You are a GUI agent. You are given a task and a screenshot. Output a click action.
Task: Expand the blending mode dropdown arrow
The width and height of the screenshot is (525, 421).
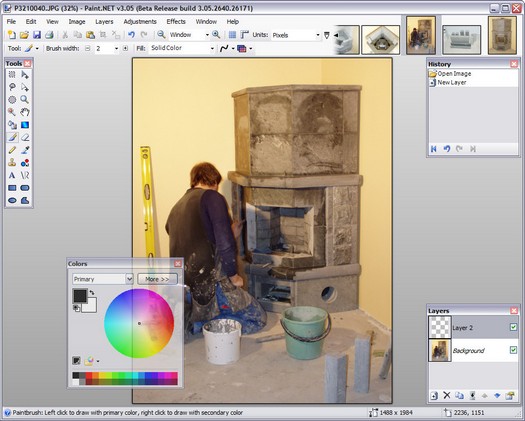coord(250,49)
